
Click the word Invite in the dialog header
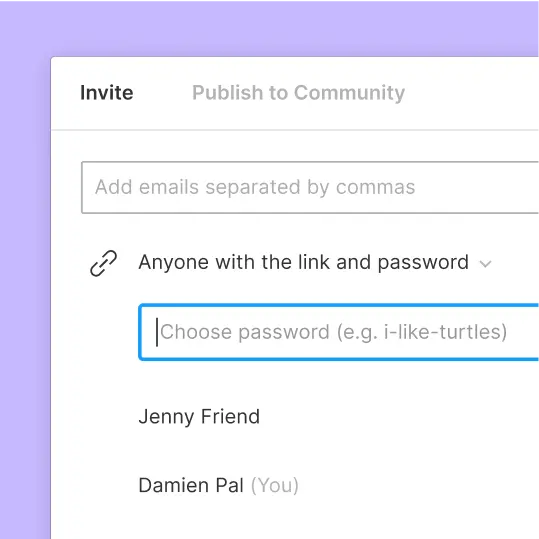[107, 93]
